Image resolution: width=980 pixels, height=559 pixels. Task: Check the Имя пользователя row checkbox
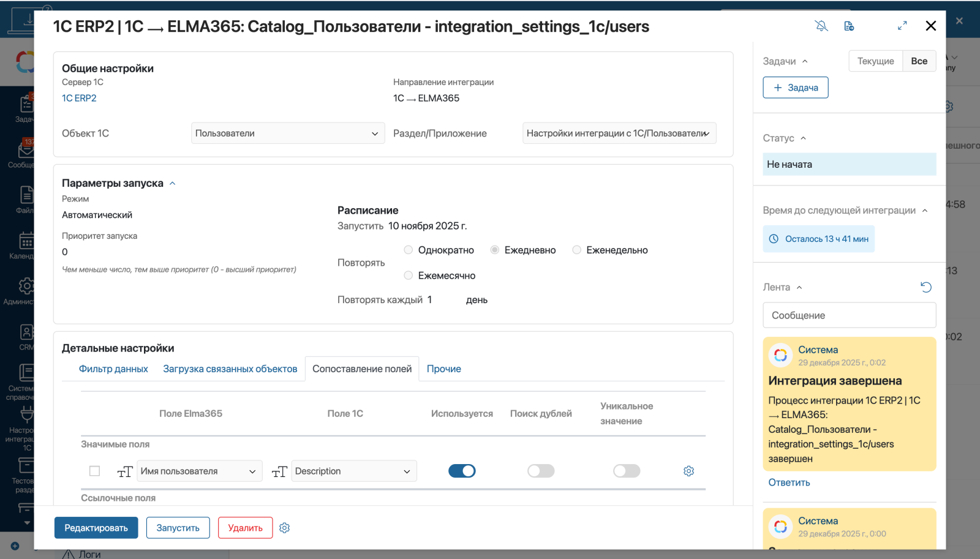(x=94, y=471)
